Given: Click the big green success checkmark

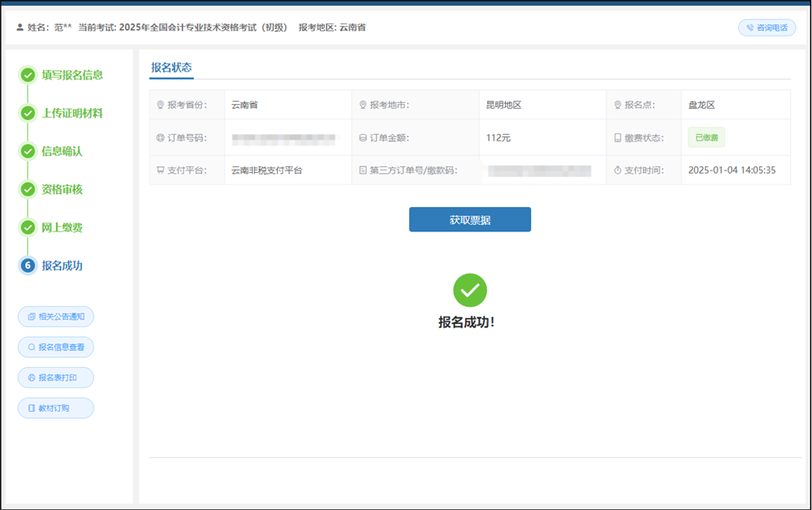Looking at the screenshot, I should pyautogui.click(x=469, y=290).
